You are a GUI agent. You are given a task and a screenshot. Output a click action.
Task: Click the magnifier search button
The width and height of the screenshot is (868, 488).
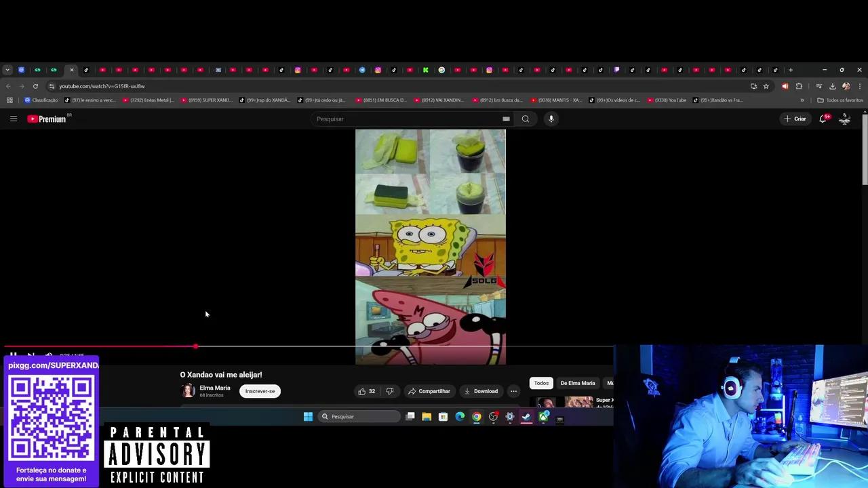526,119
